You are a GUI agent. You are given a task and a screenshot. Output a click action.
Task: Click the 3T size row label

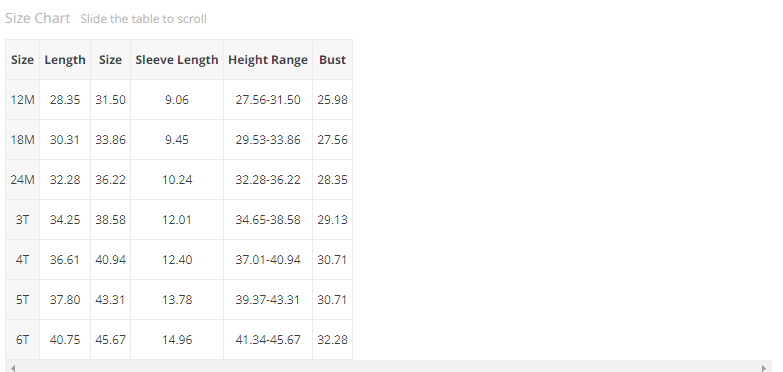point(22,220)
